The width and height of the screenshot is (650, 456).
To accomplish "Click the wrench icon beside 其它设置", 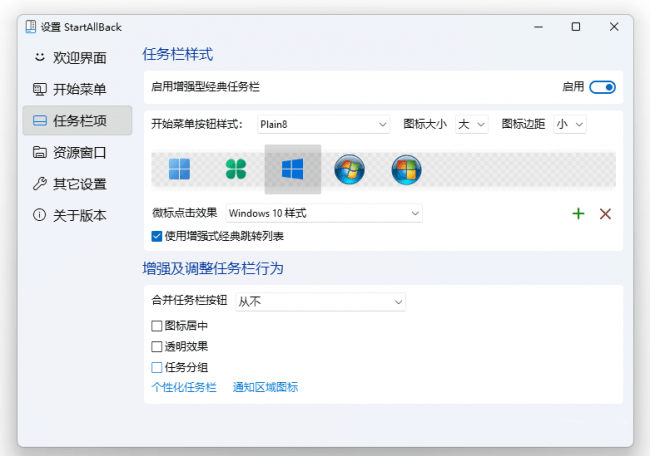I will [x=39, y=184].
